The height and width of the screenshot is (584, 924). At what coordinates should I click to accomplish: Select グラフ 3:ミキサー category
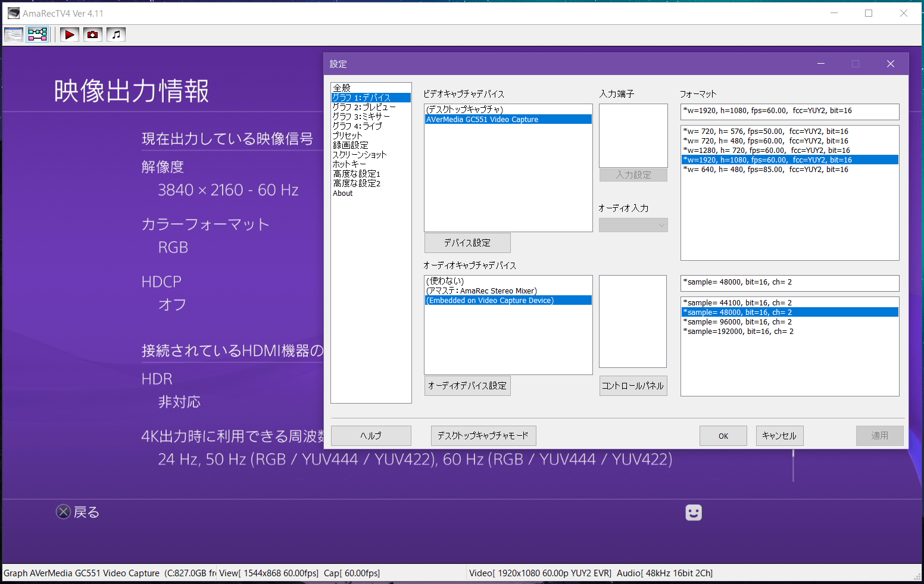coord(371,117)
